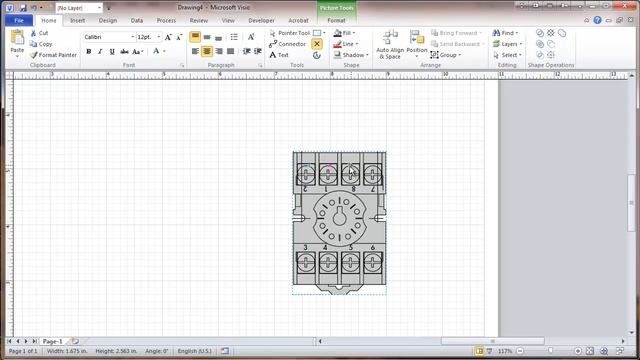The image size is (640, 360).
Task: Click the Text Block tool icon
Action: coord(317,55)
